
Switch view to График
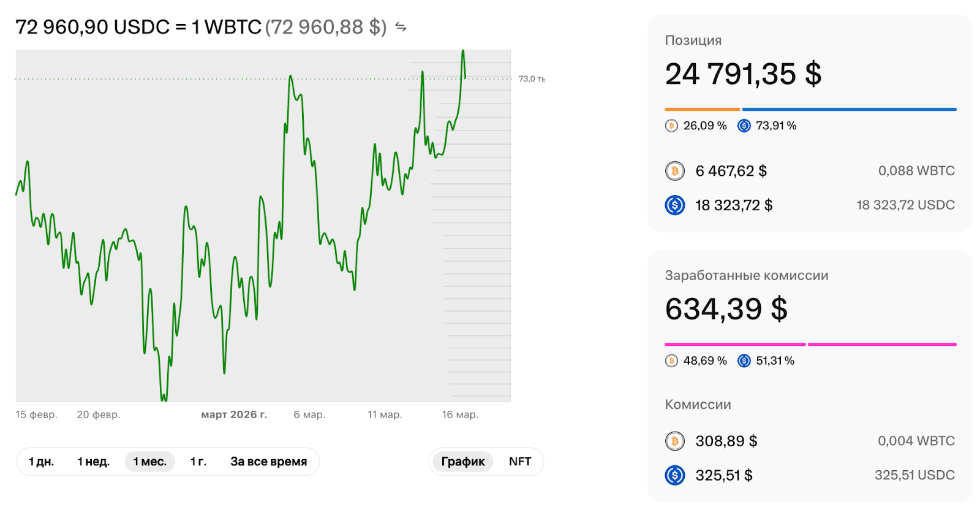pos(462,462)
